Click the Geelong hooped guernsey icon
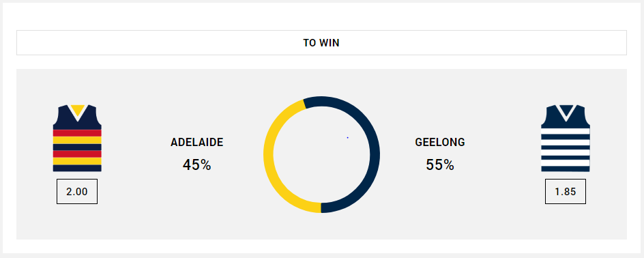Screen dimensions: 644x258 pyautogui.click(x=565, y=138)
